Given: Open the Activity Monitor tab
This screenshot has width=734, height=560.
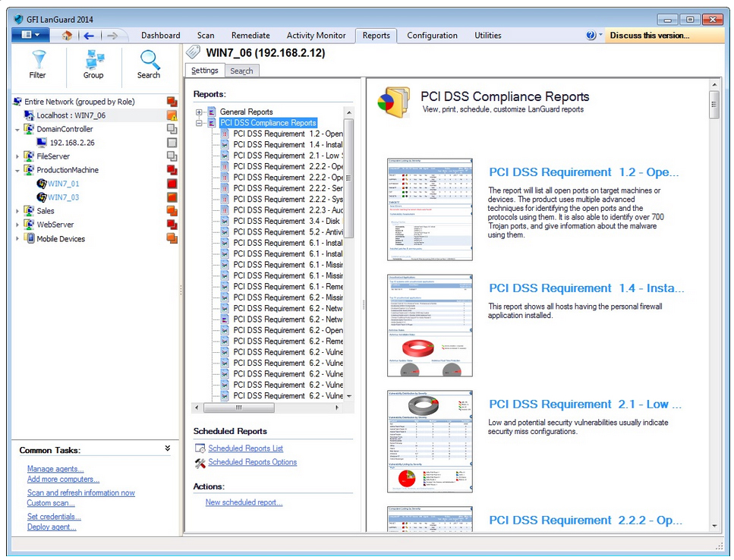Looking at the screenshot, I should (316, 36).
